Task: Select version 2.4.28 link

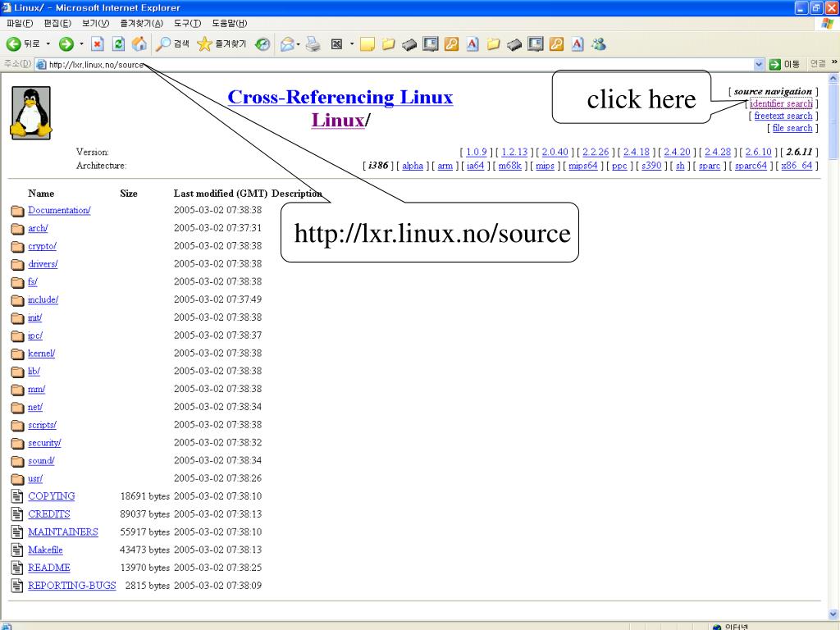Action: pos(717,152)
